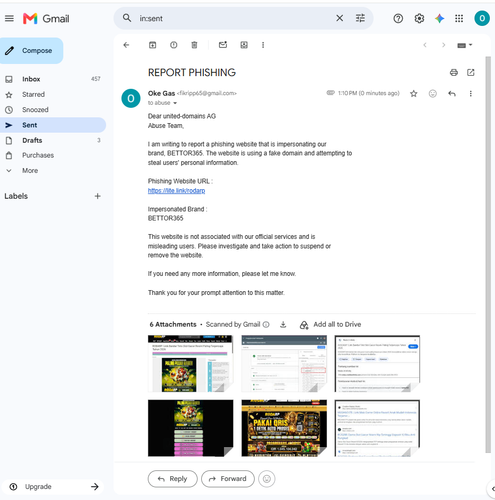Click the message vertical scrollbar

tap(488, 255)
